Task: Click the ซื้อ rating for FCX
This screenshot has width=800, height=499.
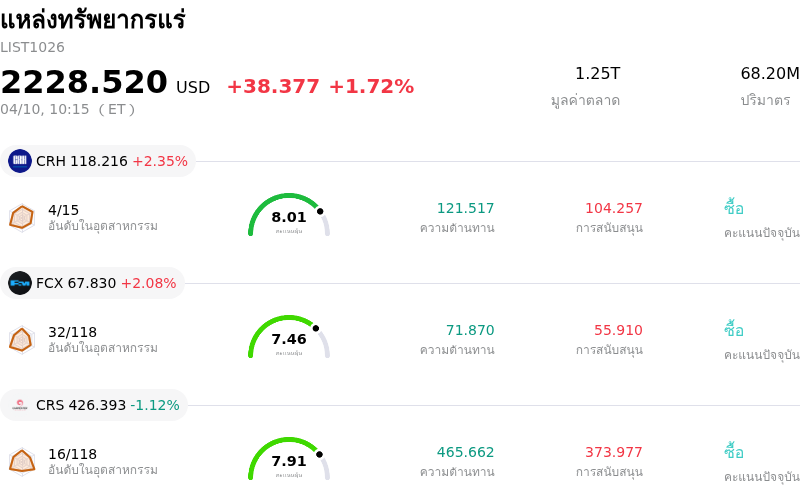Action: coord(734,330)
